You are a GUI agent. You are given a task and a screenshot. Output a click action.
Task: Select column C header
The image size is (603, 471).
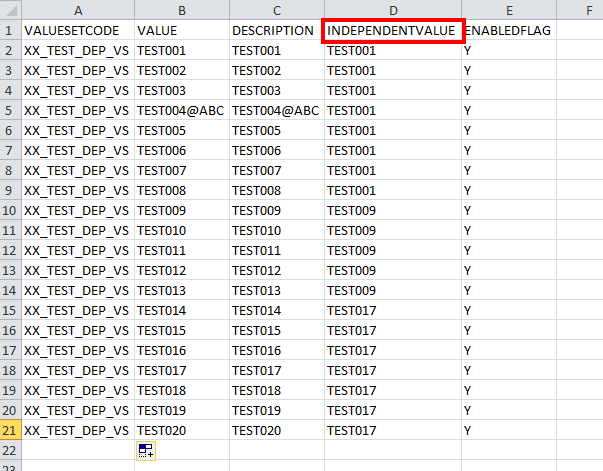pyautogui.click(x=277, y=10)
